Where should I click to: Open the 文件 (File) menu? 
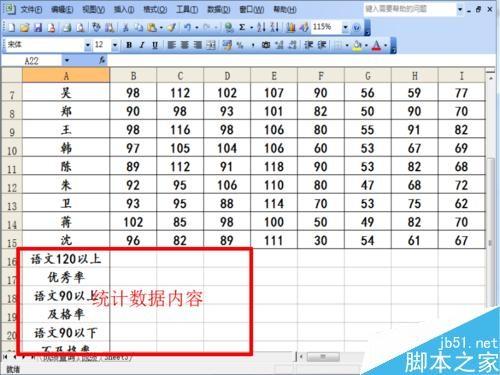tap(31, 10)
